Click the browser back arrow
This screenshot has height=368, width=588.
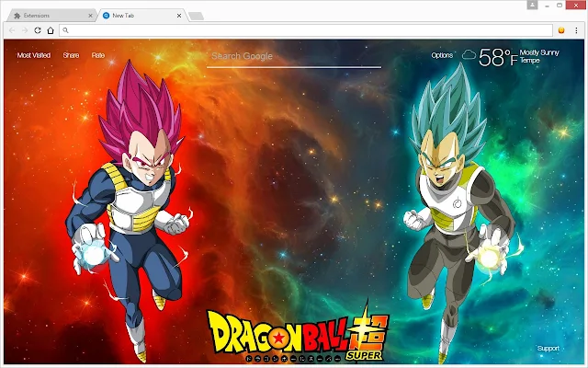[x=12, y=30]
